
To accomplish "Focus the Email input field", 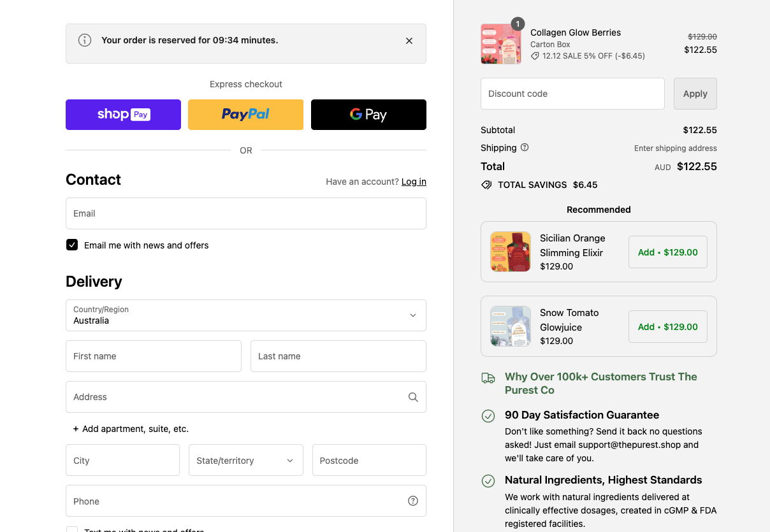I will pos(246,213).
